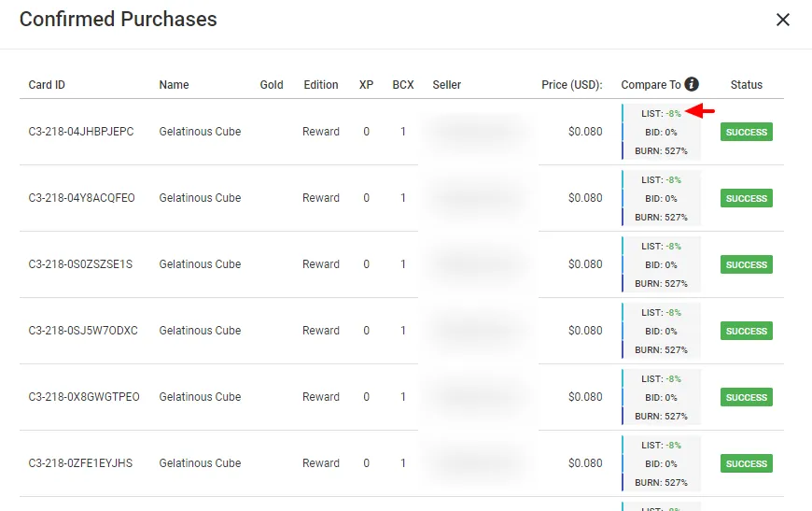
Task: Click card ID C3-218-0X8GWGTPEO
Action: [x=84, y=397]
